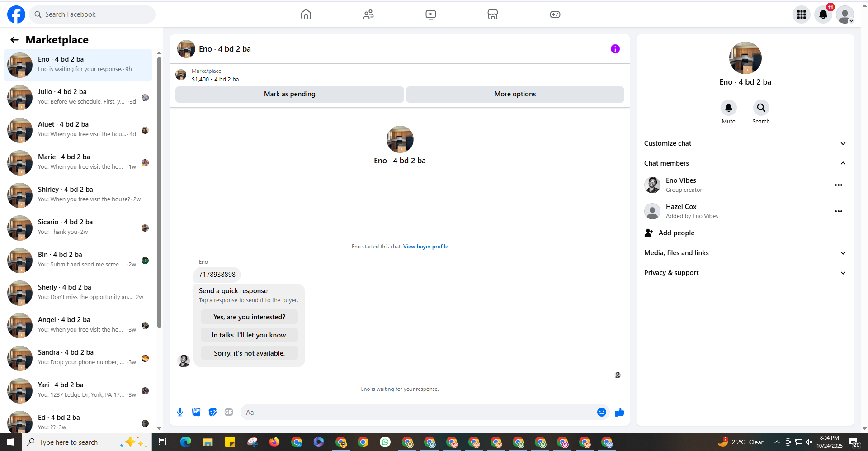Screen dimensions: 868x451
Task: Click the Facebook logo
Action: [x=16, y=14]
